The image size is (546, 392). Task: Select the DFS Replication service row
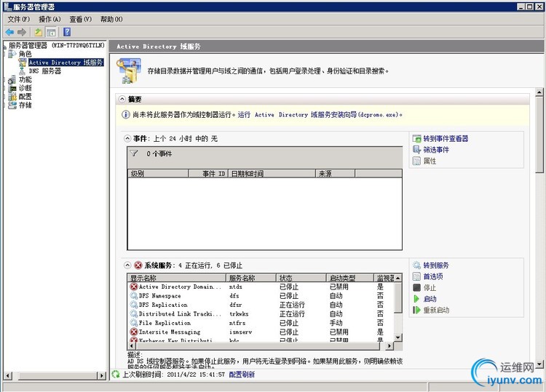click(x=261, y=305)
